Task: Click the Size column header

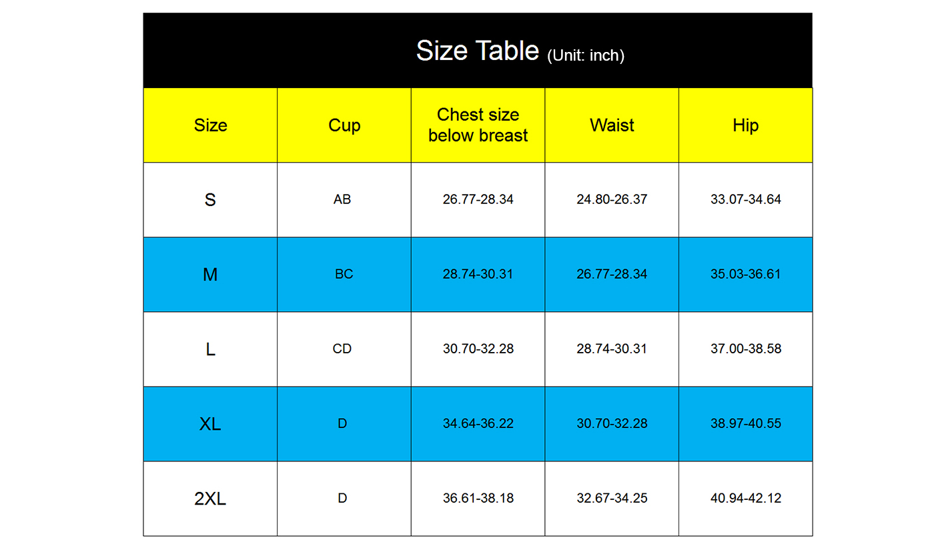Action: pos(210,125)
